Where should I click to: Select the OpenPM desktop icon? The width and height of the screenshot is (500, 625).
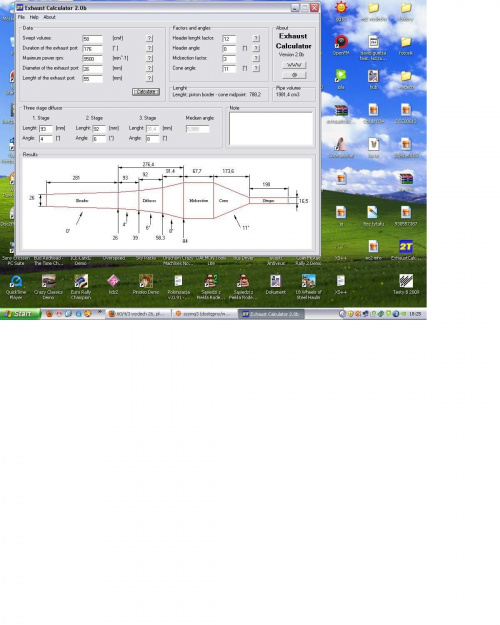(x=341, y=45)
